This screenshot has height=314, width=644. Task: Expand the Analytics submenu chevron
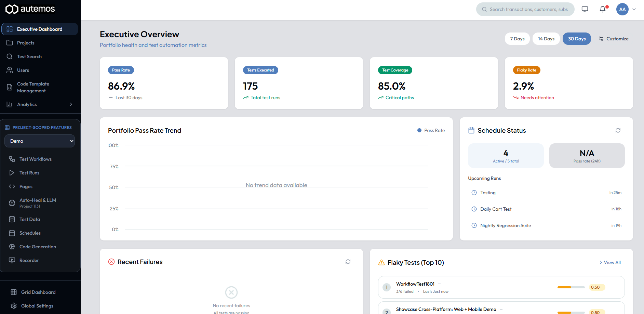(71, 104)
